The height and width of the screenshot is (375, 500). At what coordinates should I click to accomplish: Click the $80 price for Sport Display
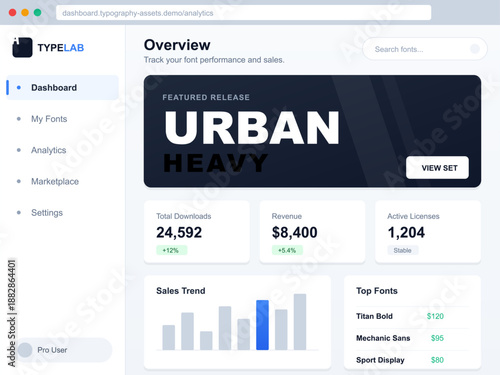pyautogui.click(x=437, y=360)
